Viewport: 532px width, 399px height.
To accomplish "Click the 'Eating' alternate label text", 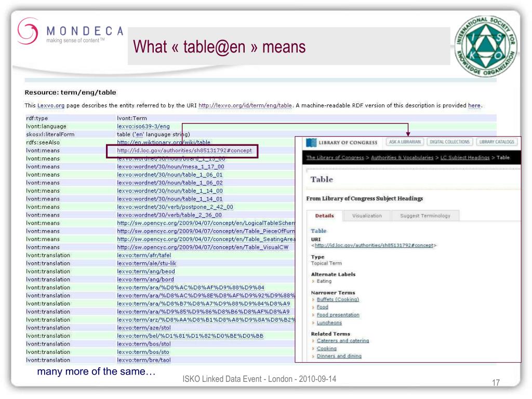I will (x=324, y=281).
